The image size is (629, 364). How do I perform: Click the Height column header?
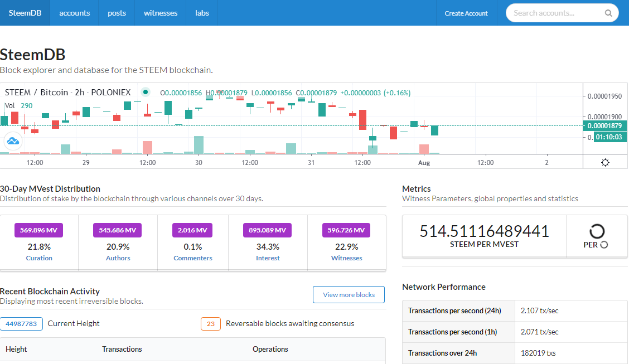[16, 349]
